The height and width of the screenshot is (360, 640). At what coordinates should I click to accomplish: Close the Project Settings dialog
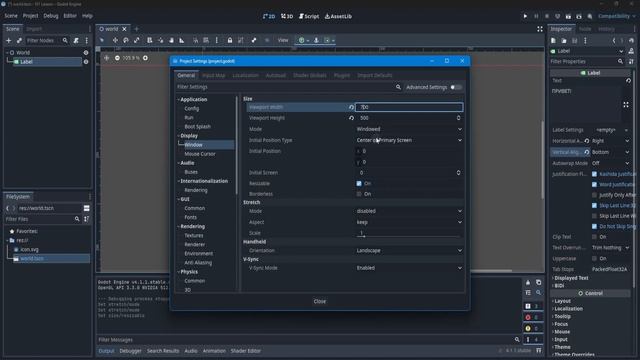tap(320, 301)
